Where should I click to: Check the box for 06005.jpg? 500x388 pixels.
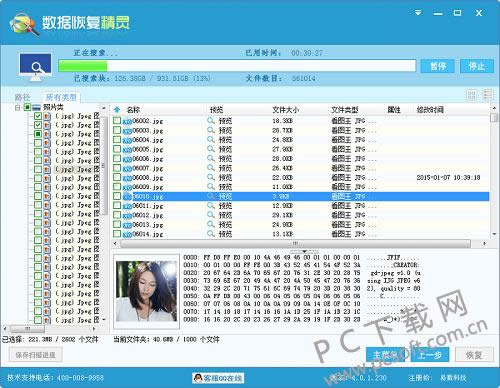[x=117, y=149]
